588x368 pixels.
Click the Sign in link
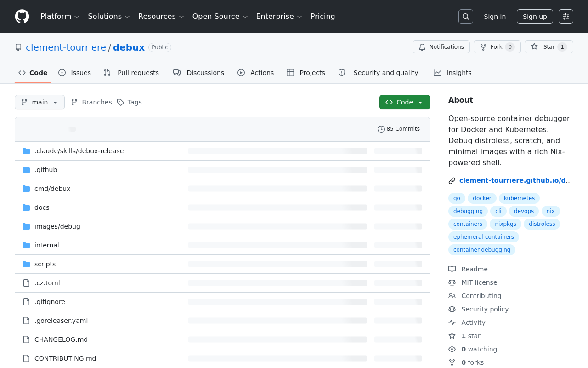[495, 17]
